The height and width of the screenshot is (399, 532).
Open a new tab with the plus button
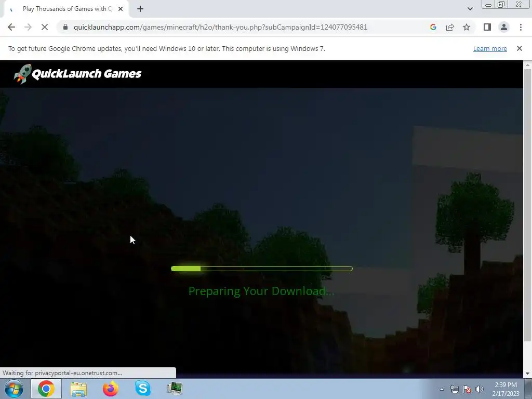click(140, 9)
